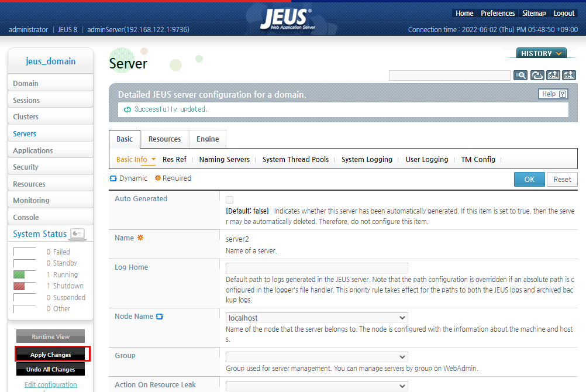Select Console in the sidebar

coord(50,217)
